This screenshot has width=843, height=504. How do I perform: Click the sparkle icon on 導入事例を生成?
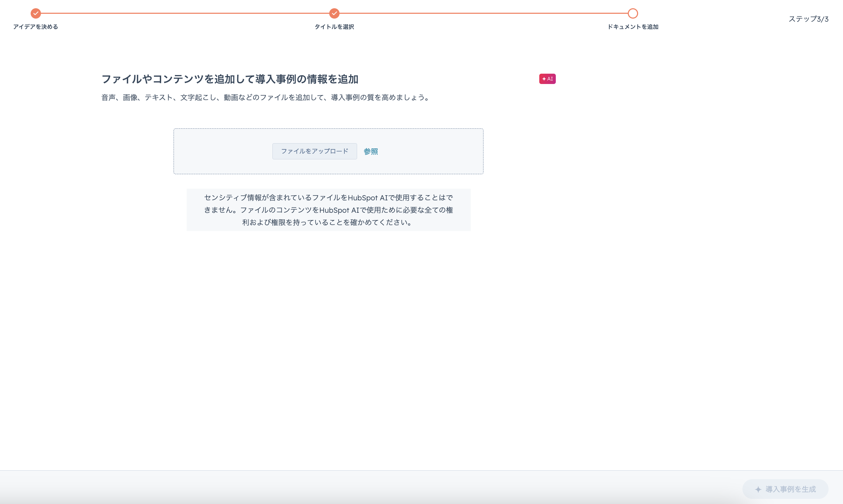758,489
